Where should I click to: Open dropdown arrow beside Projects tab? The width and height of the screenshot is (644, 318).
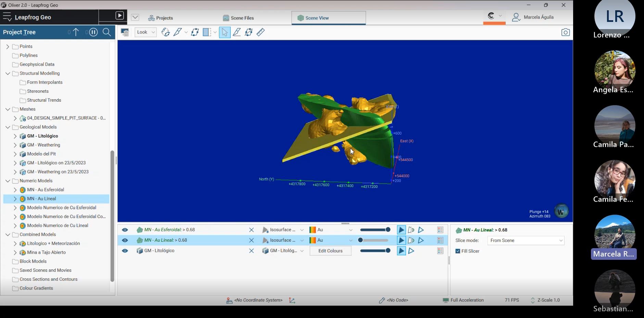tap(135, 17)
